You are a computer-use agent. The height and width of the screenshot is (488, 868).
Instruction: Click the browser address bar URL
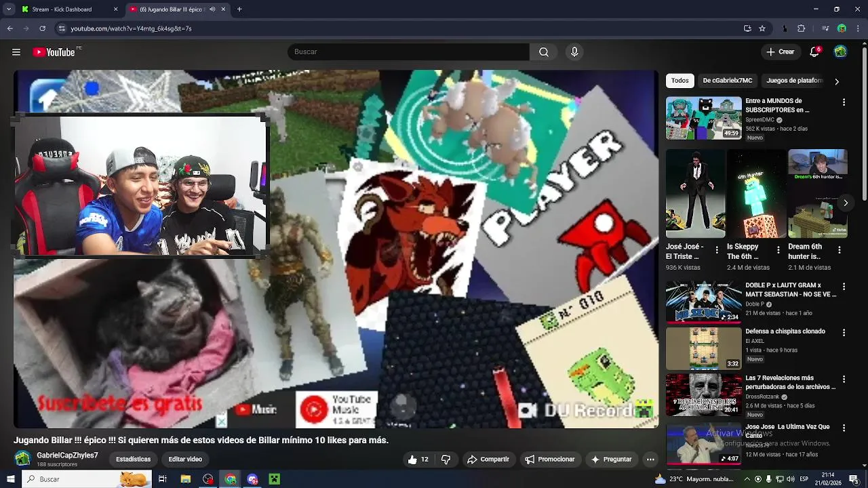131,28
